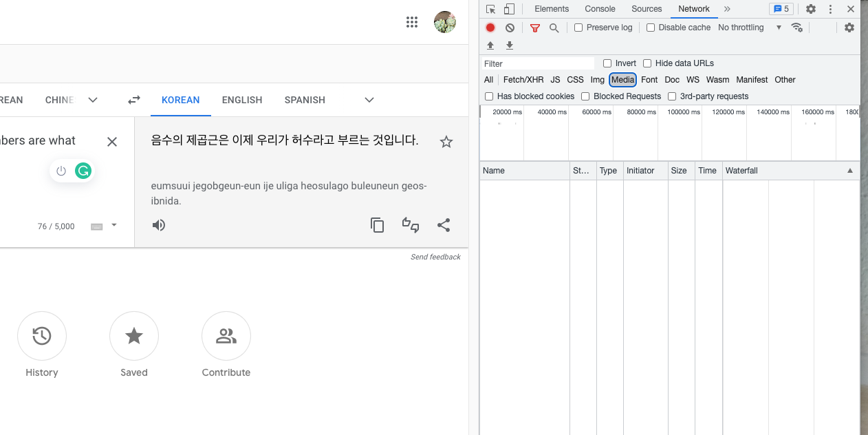Switch to the Console tab
Image resolution: width=868 pixels, height=435 pixels.
coord(600,9)
